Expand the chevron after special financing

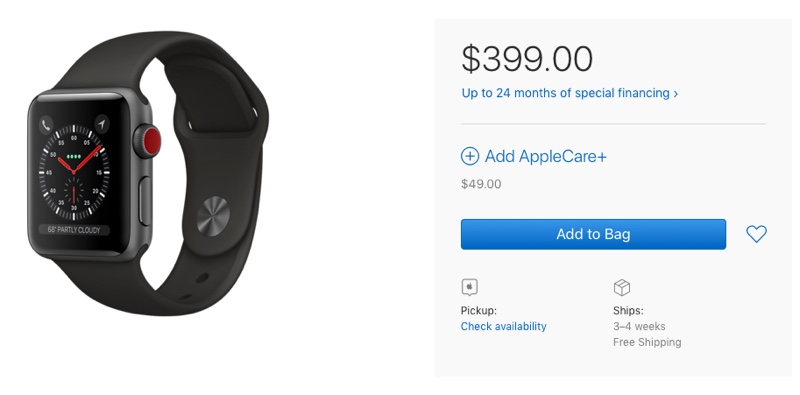click(676, 94)
